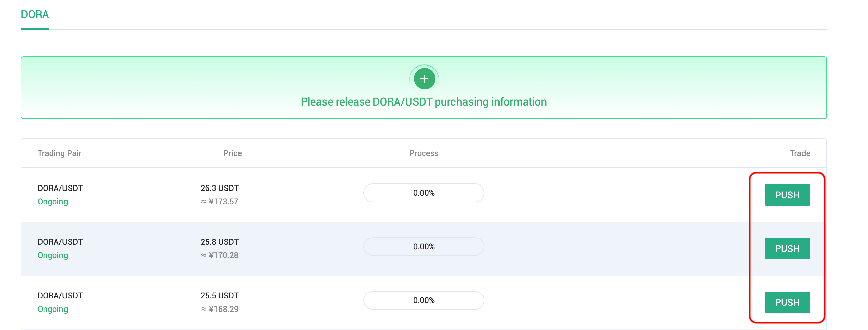Select DORA/USDT pair priced 25.8 USDT
The width and height of the screenshot is (868, 330).
point(60,242)
